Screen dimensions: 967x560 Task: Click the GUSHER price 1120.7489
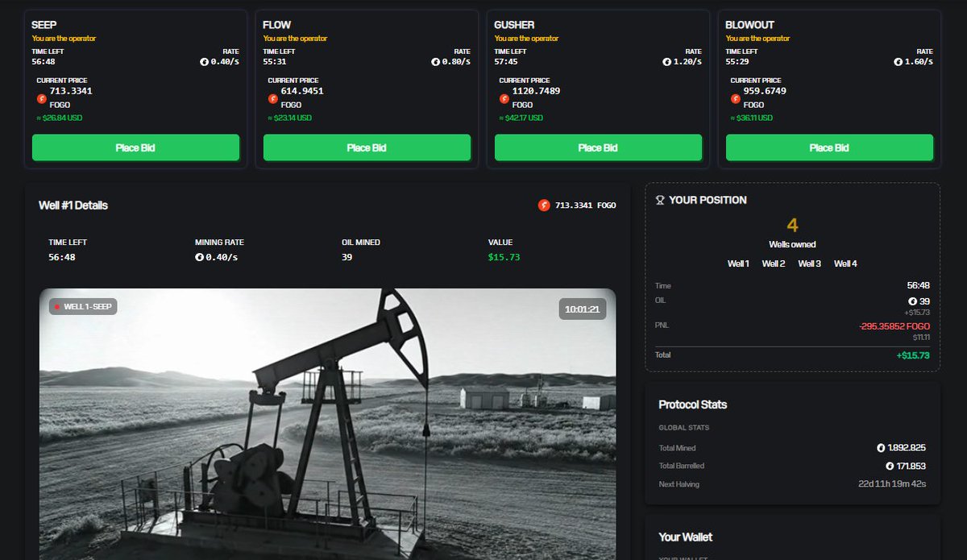click(x=536, y=91)
